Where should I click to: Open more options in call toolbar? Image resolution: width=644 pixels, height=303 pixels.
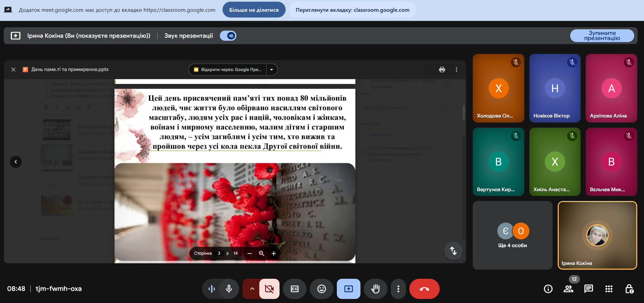[398, 289]
